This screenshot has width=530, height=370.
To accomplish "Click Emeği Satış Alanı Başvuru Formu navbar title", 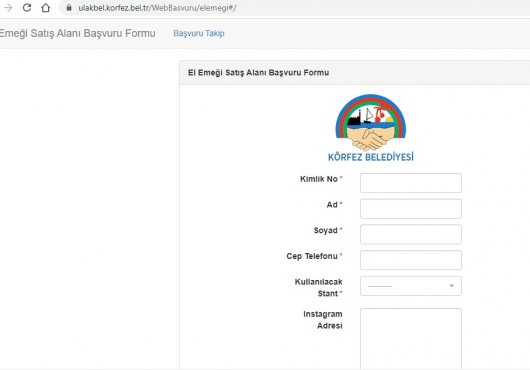I will pyautogui.click(x=77, y=33).
